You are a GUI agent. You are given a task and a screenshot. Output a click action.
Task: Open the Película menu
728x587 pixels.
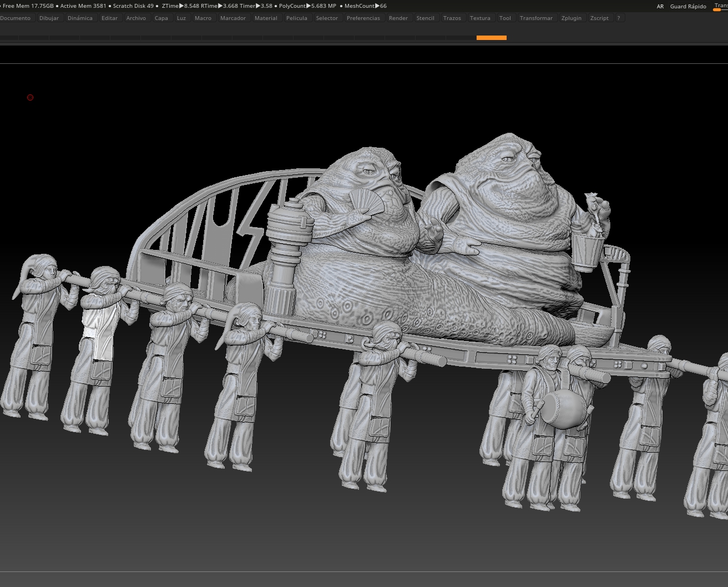tap(297, 18)
